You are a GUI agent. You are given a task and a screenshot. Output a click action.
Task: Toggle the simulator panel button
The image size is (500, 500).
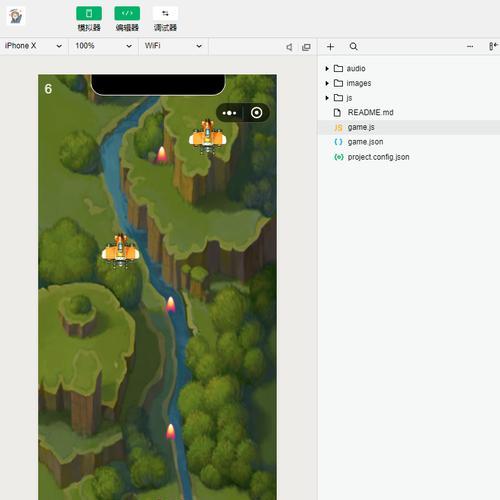tap(89, 13)
